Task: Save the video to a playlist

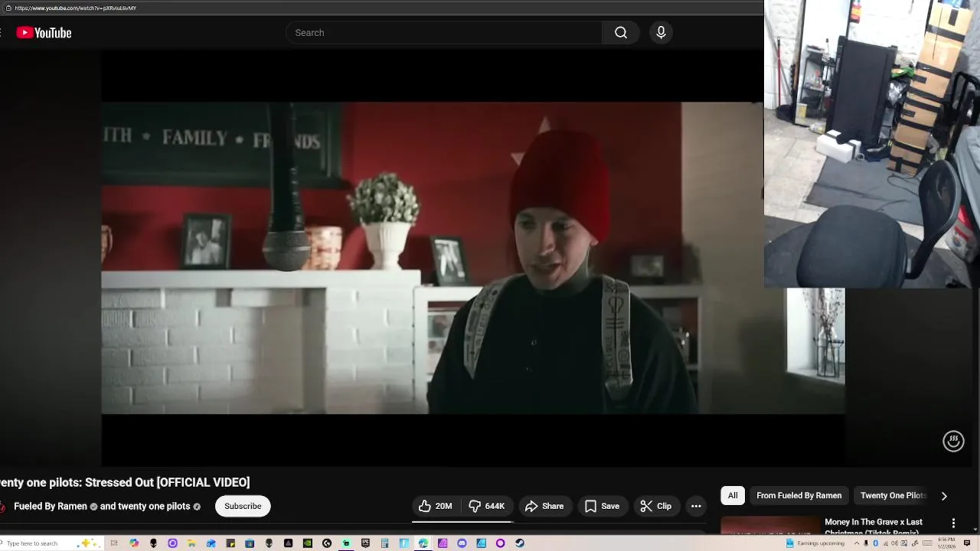Action: click(x=602, y=506)
